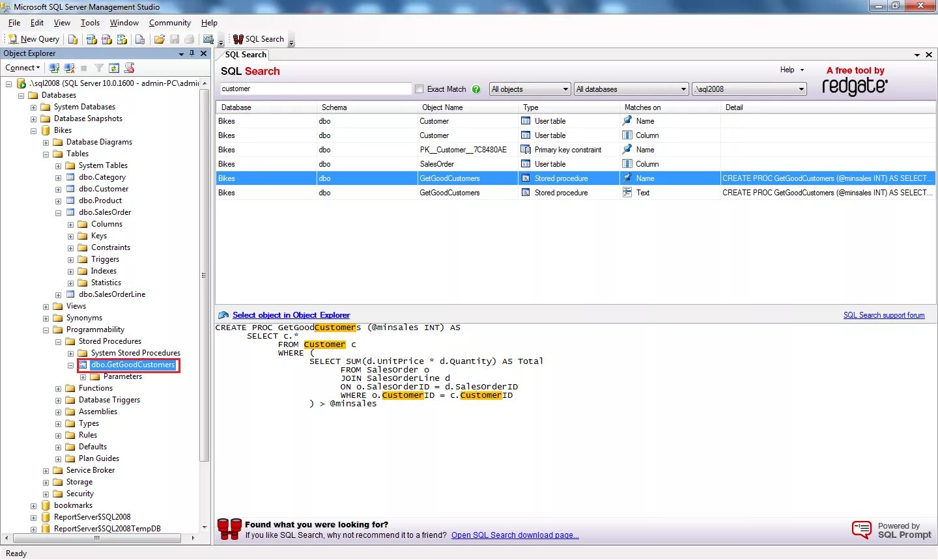Click the Object Explorer horizontal scrollbar thumb
938x560 pixels.
tap(96, 539)
